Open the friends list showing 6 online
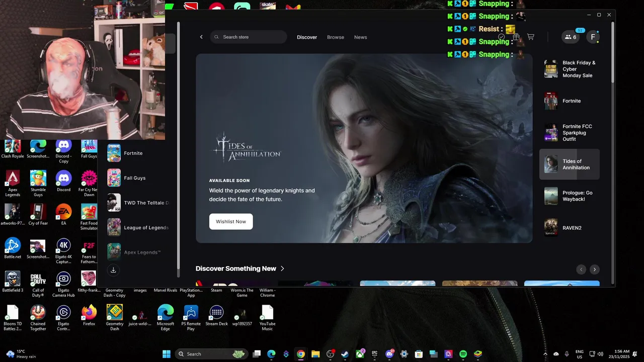 [x=571, y=37]
